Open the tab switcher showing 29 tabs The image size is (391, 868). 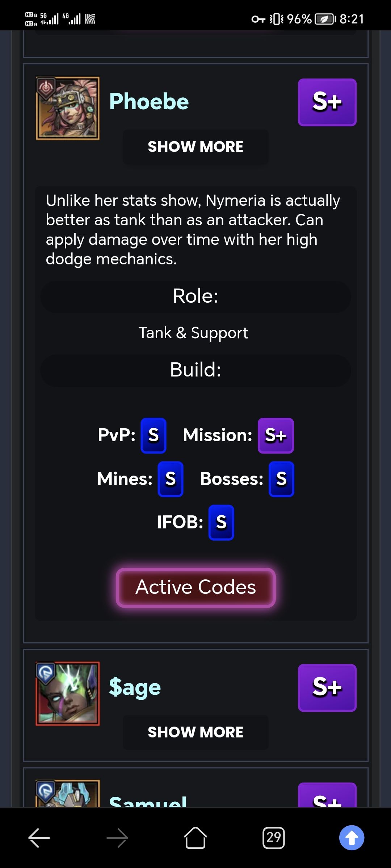274,838
